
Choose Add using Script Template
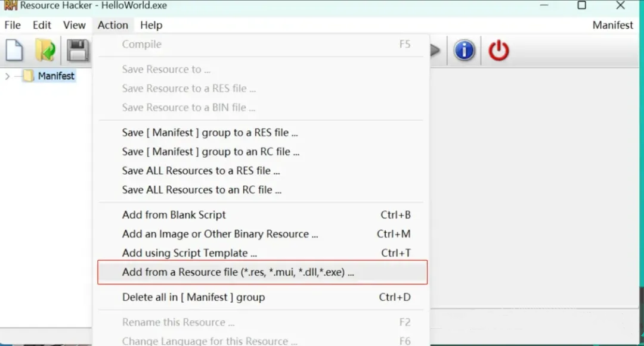pyautogui.click(x=262, y=253)
